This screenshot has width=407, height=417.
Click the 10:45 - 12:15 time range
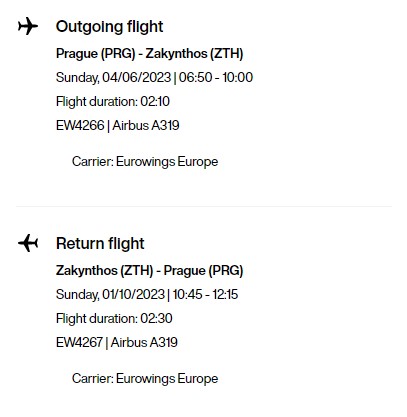[205, 294]
